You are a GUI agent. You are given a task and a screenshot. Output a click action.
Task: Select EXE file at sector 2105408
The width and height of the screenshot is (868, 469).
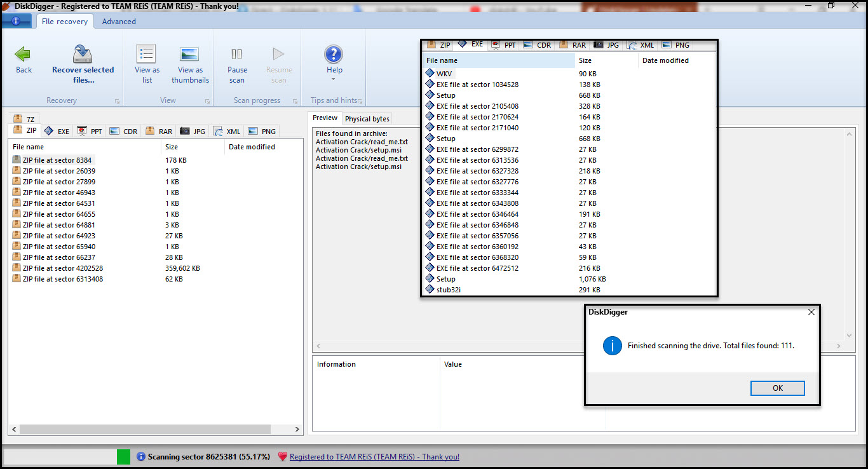point(477,106)
